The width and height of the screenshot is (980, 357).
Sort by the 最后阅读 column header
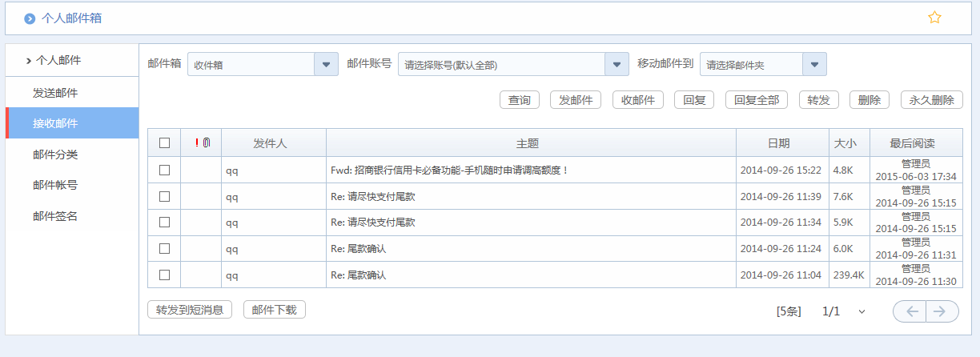pyautogui.click(x=916, y=143)
